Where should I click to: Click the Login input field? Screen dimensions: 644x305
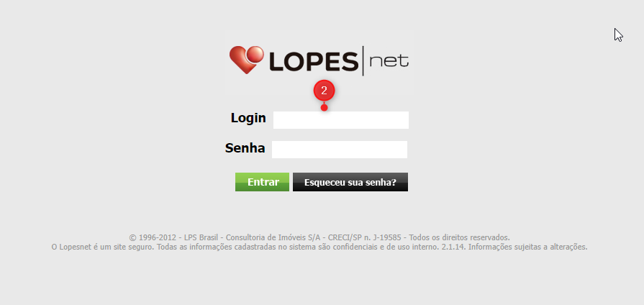point(341,120)
